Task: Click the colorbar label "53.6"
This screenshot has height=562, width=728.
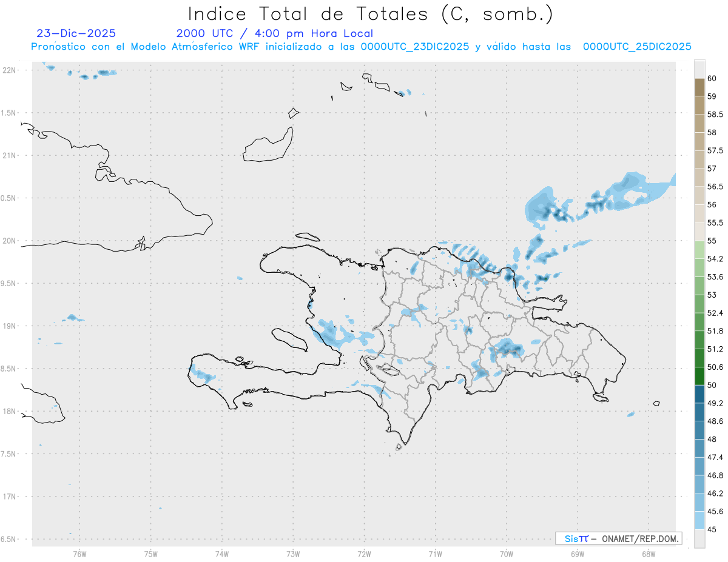Action: [715, 277]
